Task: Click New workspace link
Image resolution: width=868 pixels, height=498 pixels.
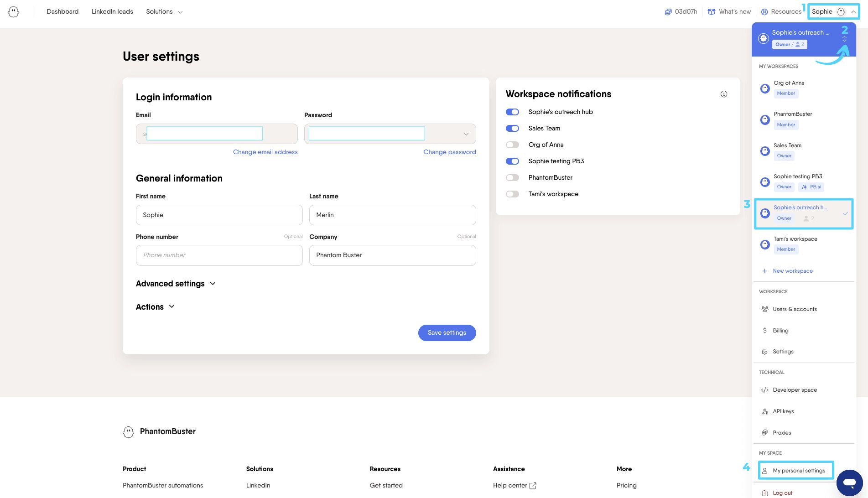Action: click(x=793, y=271)
